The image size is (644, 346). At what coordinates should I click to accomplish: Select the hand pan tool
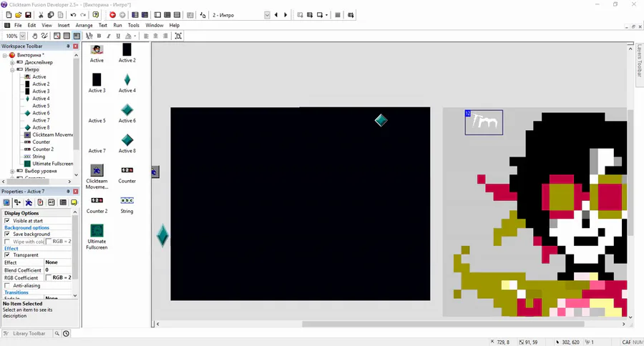35,36
